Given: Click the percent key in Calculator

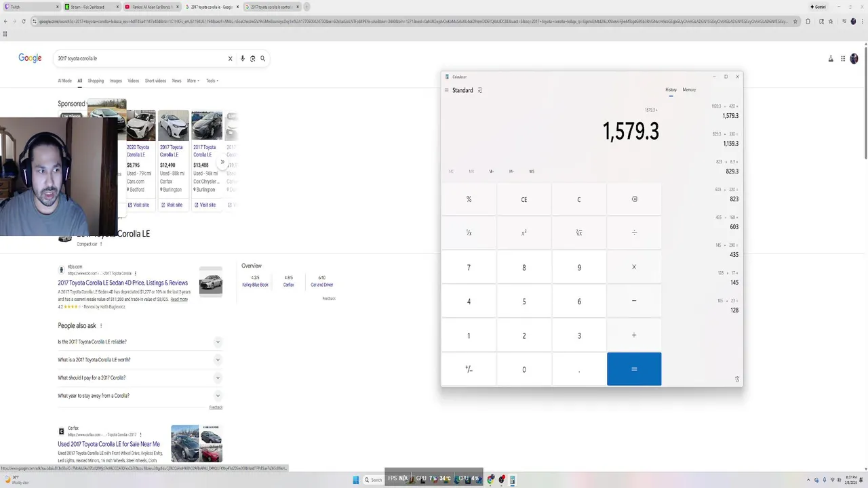Looking at the screenshot, I should point(469,199).
